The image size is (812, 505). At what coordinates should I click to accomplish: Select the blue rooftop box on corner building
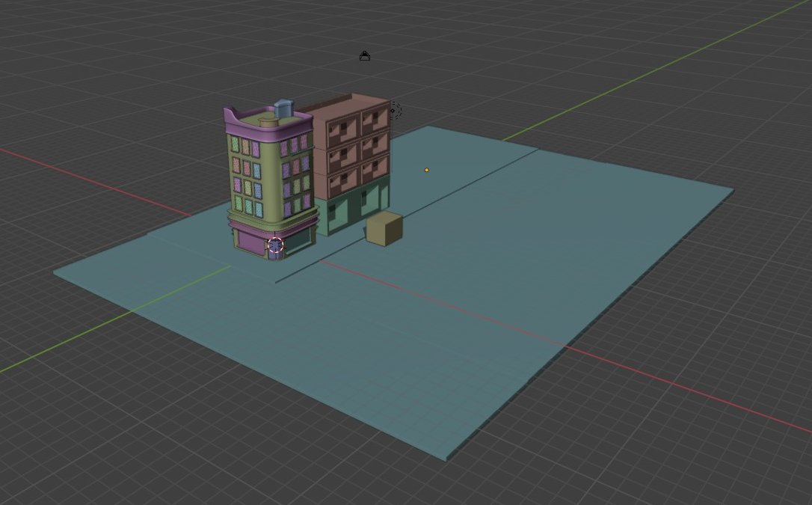click(284, 108)
